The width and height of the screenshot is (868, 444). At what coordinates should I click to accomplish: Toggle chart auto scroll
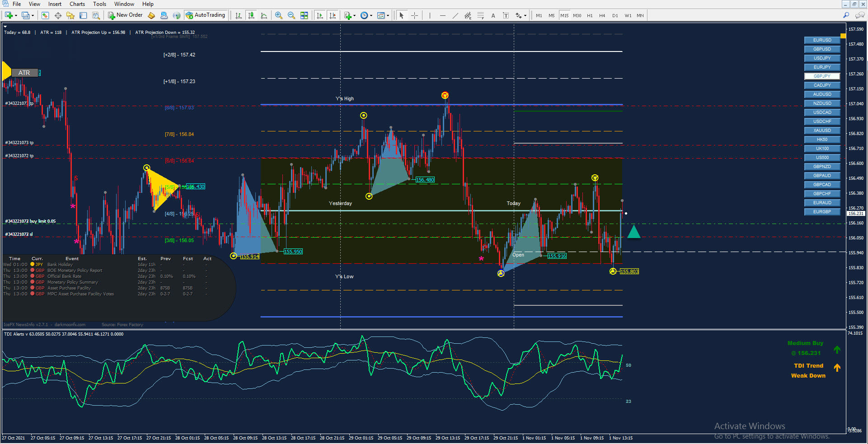pyautogui.click(x=320, y=15)
